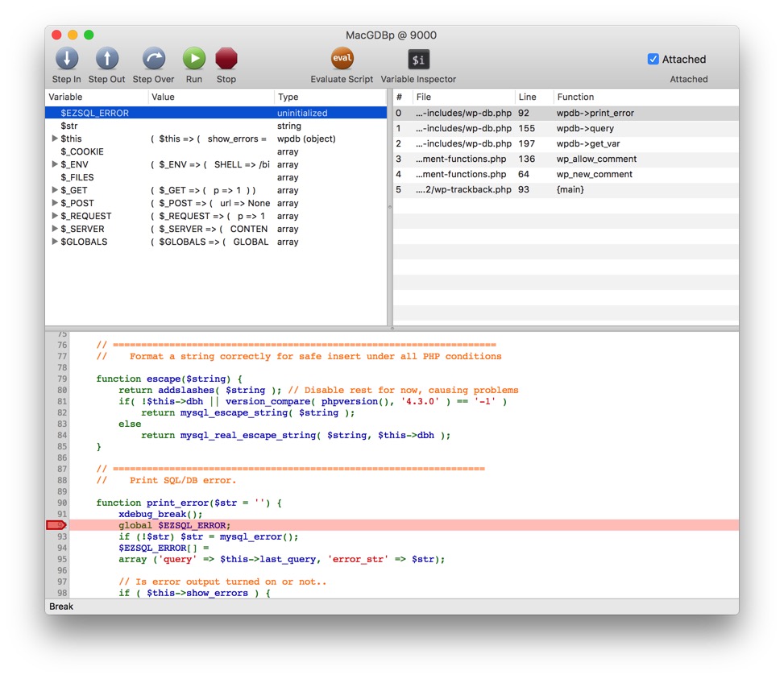Select the $EZSQL_ERROR variable row
Image resolution: width=784 pixels, height=679 pixels.
pos(215,113)
